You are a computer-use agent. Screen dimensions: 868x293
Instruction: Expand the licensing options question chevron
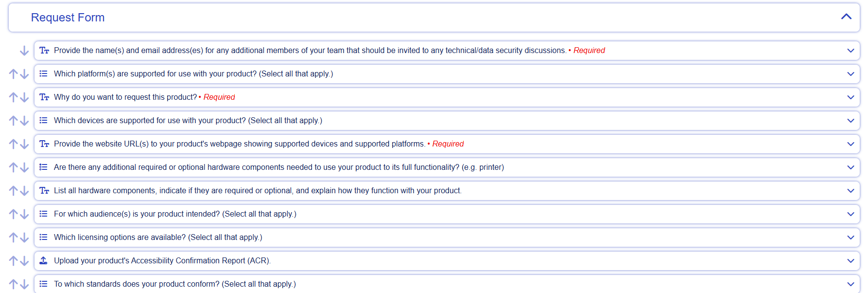[851, 238]
